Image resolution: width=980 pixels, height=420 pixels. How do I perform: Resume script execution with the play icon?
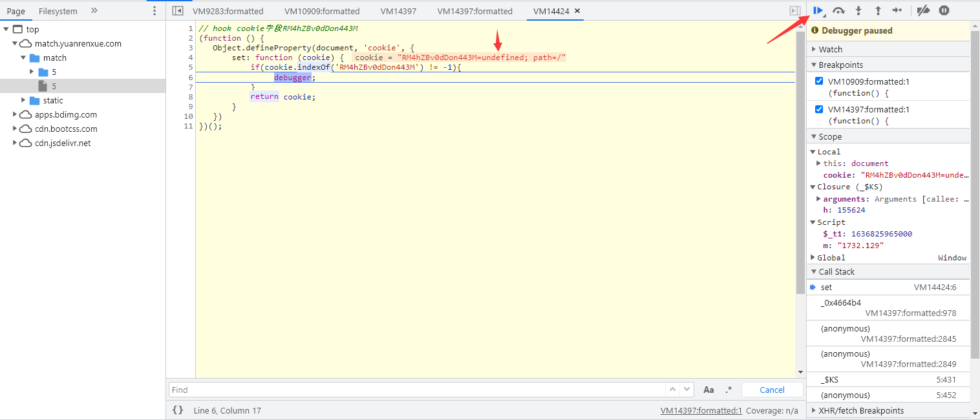tap(818, 10)
